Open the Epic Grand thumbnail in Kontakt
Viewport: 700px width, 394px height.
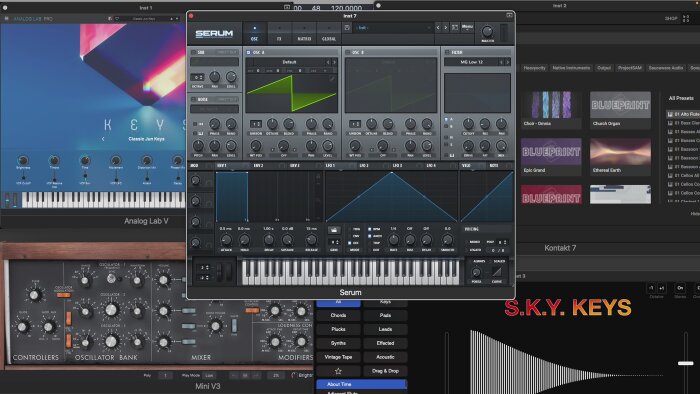[551, 156]
